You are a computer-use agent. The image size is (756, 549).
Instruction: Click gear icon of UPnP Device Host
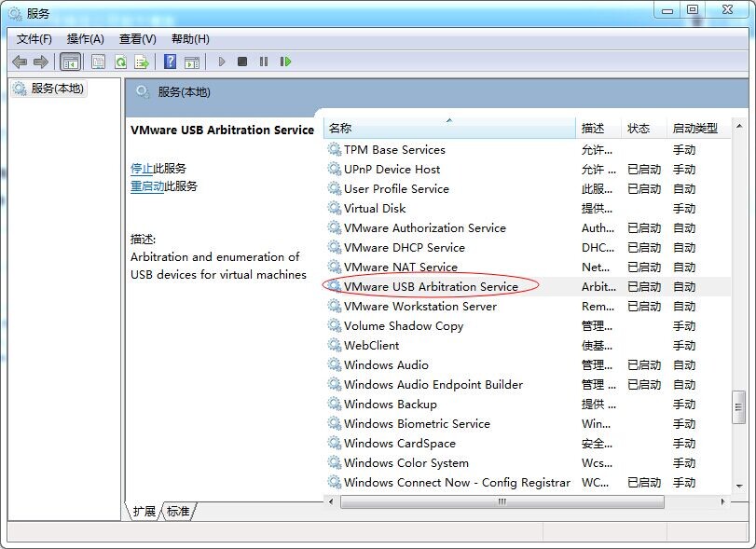pyautogui.click(x=334, y=170)
